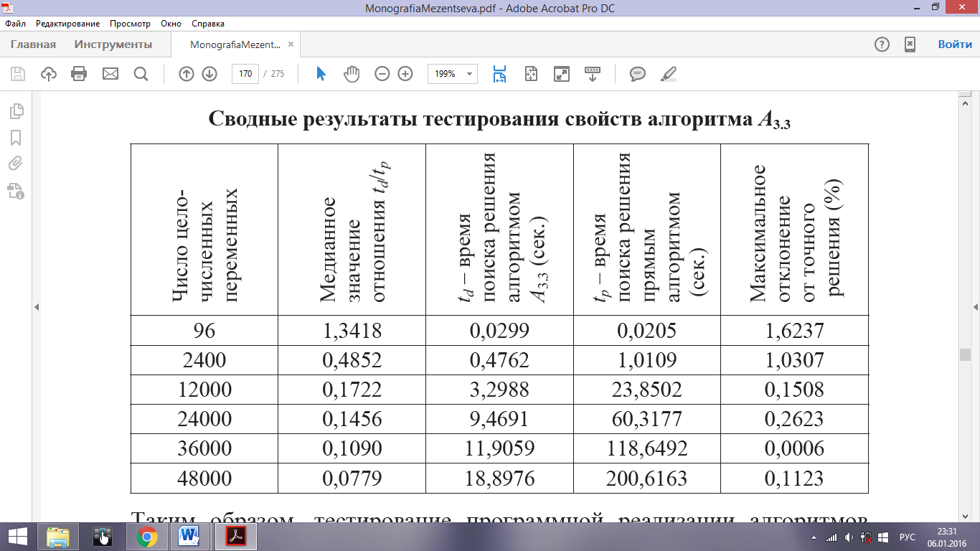Open the attachments paperclip panel
This screenshot has width=980, height=551.
tap(16, 164)
